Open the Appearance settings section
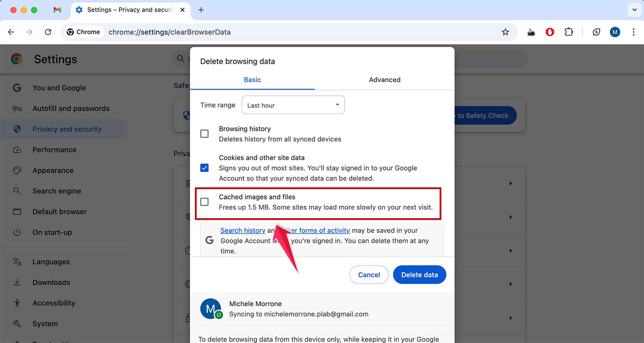 tap(52, 170)
